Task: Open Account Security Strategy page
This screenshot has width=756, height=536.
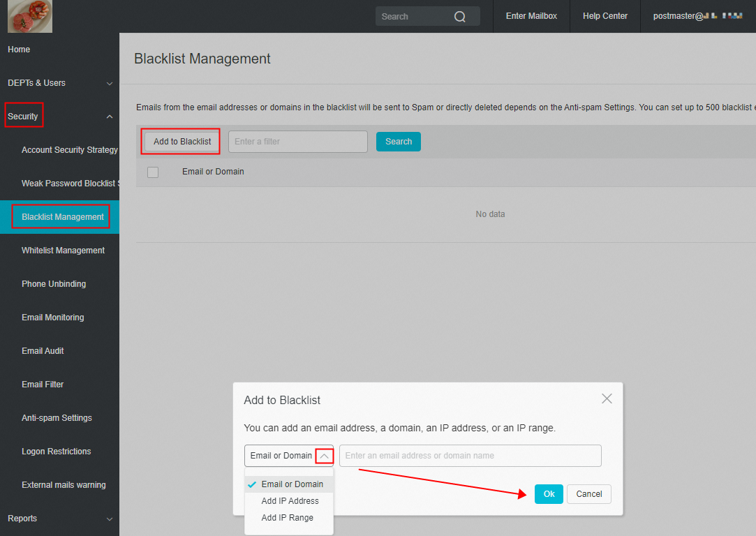Action: pos(69,150)
